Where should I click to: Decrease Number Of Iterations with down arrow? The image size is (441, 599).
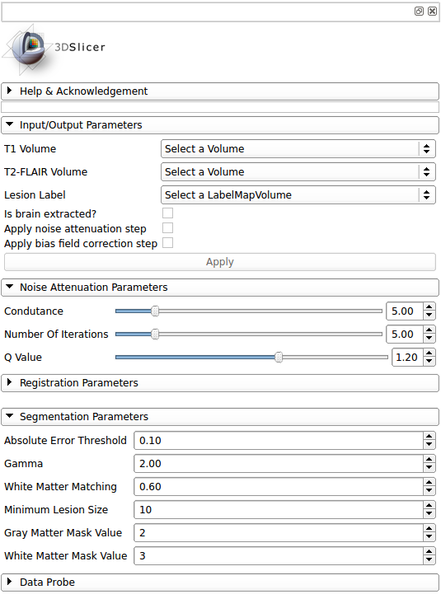click(x=429, y=338)
